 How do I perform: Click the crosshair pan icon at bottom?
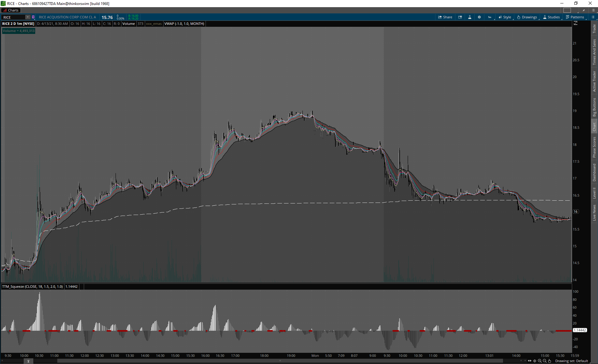[535, 361]
